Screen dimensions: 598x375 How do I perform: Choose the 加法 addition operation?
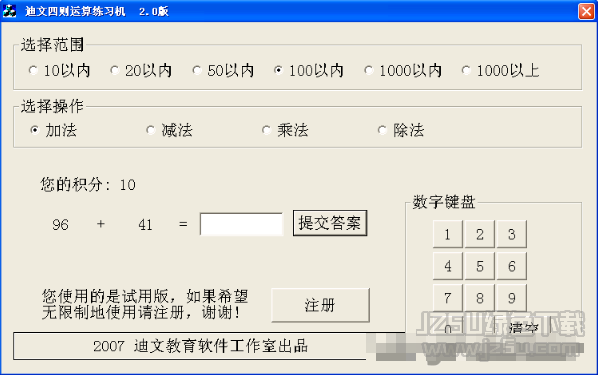(53, 130)
